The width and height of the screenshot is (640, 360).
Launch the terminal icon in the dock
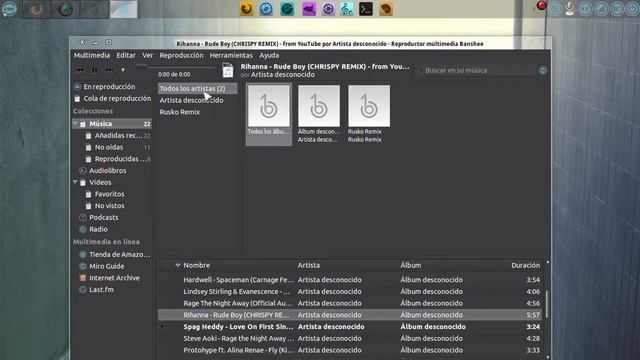tap(366, 9)
